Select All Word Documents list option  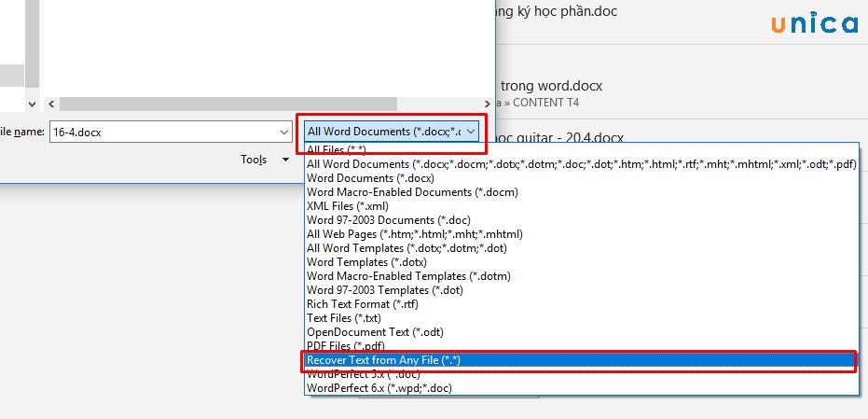point(581,164)
